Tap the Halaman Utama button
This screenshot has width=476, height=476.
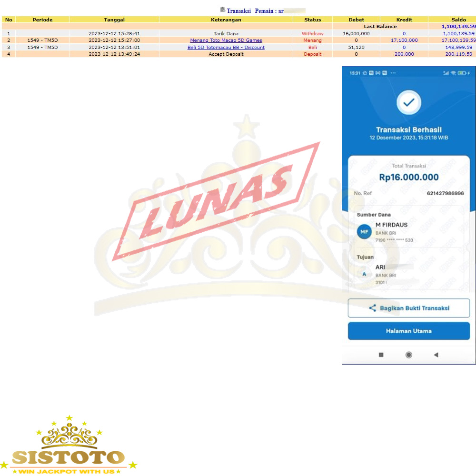[x=408, y=331]
